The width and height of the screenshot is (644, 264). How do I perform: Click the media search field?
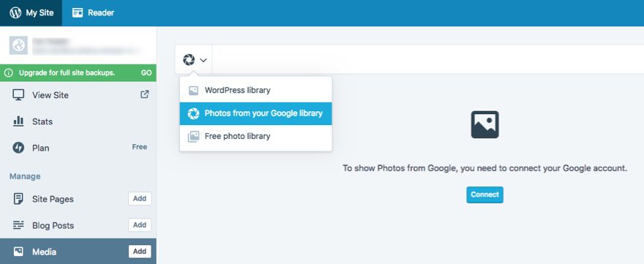(x=428, y=59)
